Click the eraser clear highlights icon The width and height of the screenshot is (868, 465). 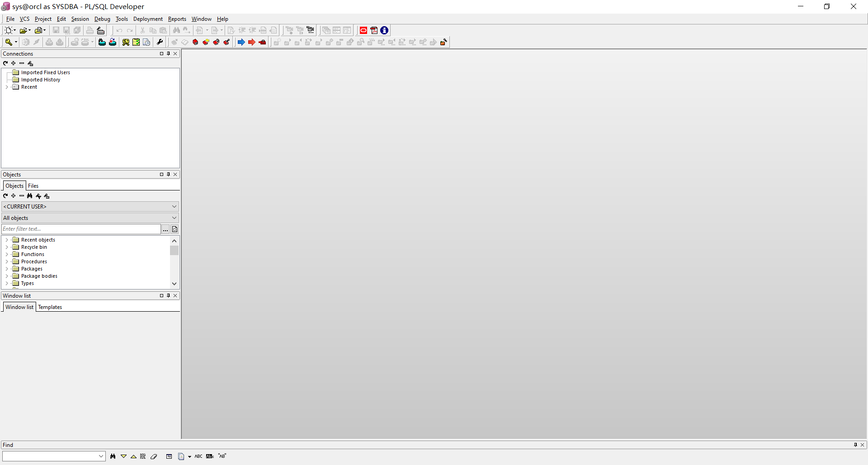pos(154,456)
